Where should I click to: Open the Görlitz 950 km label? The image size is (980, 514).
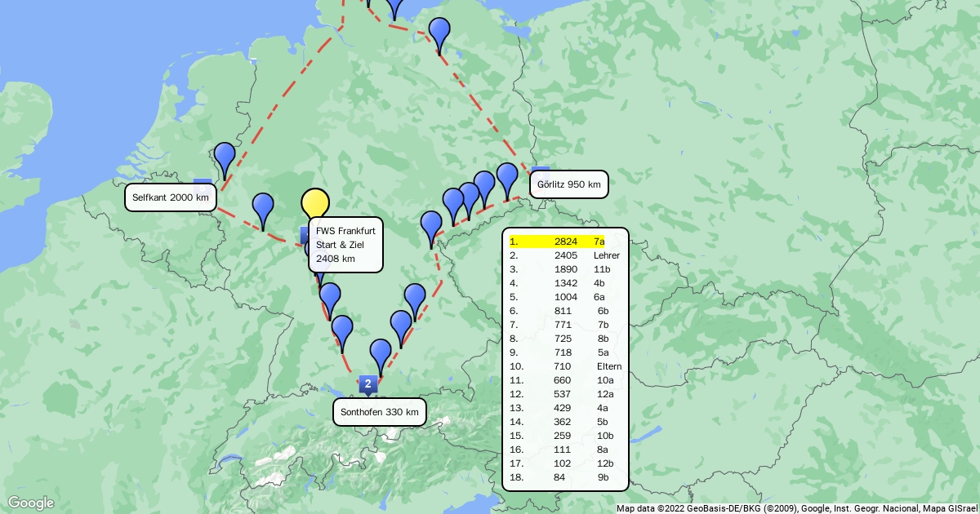tap(568, 184)
